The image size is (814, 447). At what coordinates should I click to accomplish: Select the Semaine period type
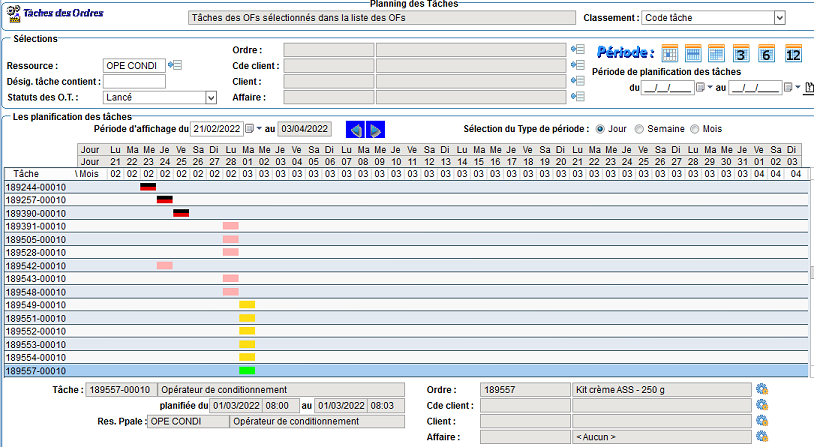641,129
